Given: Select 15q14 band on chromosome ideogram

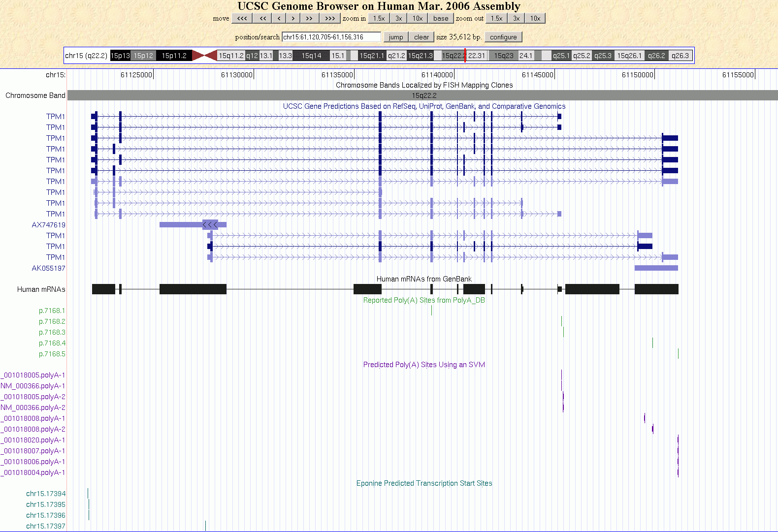Looking at the screenshot, I should point(311,56).
